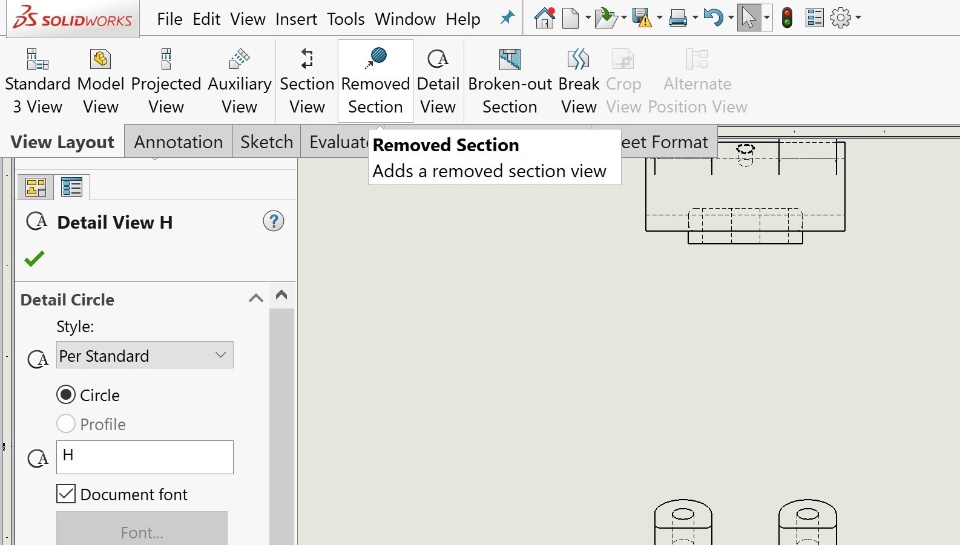Start the Section View tool

coord(307,81)
